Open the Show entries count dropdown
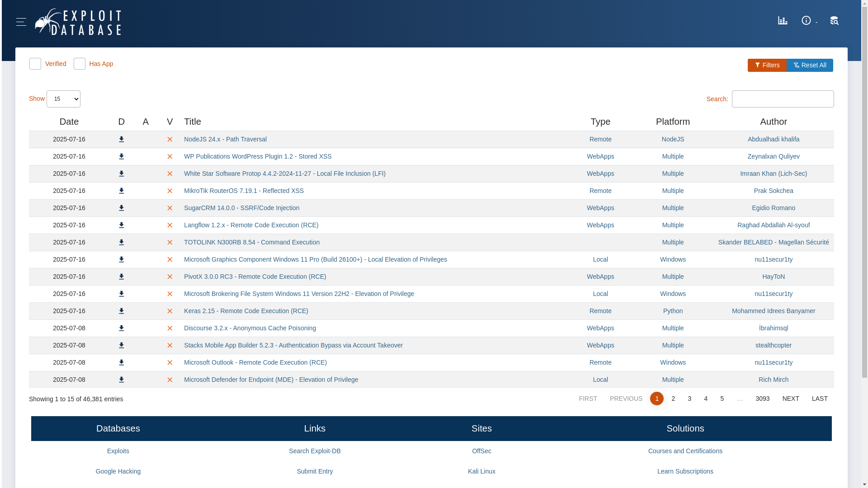Screen dimensions: 868x488 tap(63, 99)
